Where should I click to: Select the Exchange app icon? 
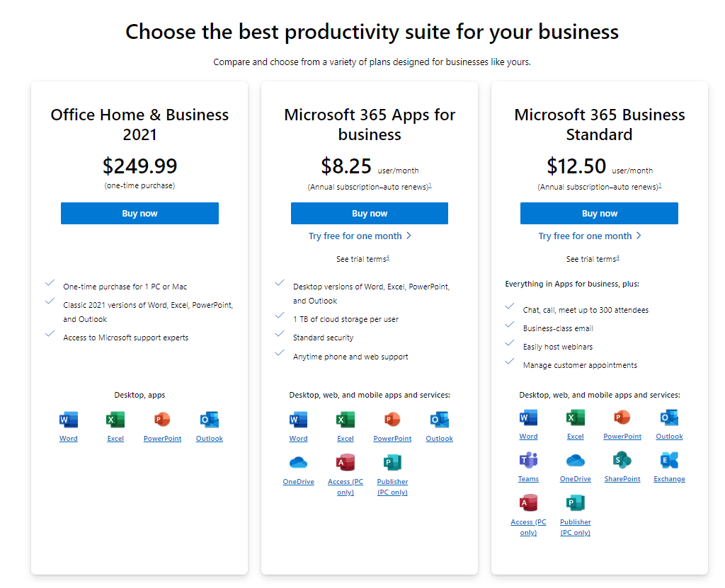669,460
